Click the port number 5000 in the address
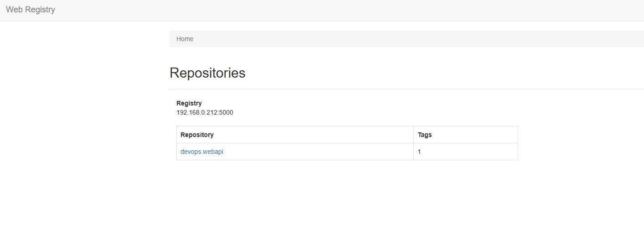Viewport: 644px width, 231px height. pos(226,112)
